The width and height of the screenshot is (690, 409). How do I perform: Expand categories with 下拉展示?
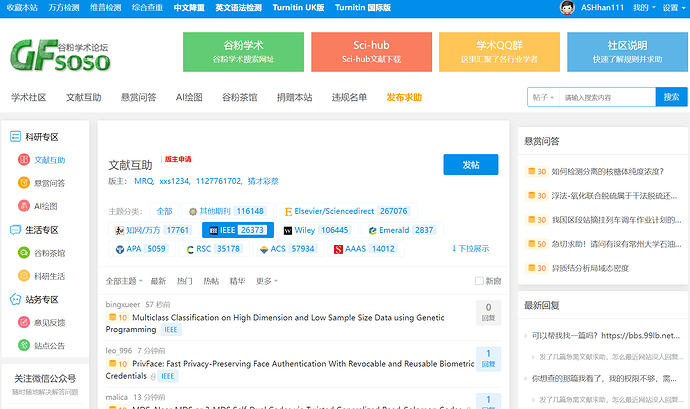click(x=470, y=249)
